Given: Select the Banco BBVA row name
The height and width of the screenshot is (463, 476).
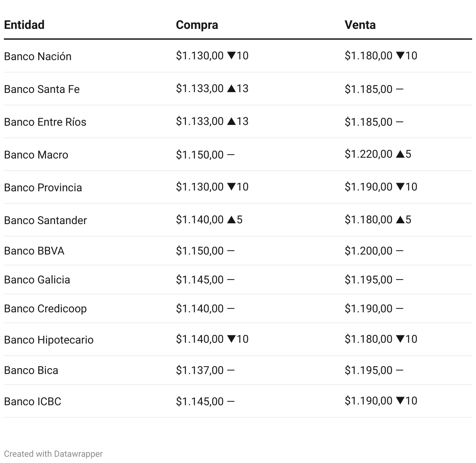Looking at the screenshot, I should tap(34, 251).
